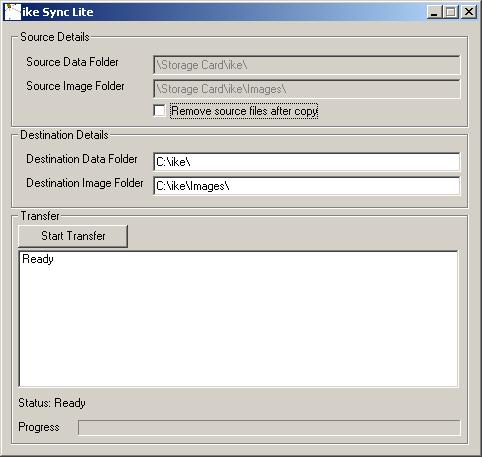Image resolution: width=482 pixels, height=457 pixels.
Task: Click the empty Progress bar
Action: click(269, 428)
